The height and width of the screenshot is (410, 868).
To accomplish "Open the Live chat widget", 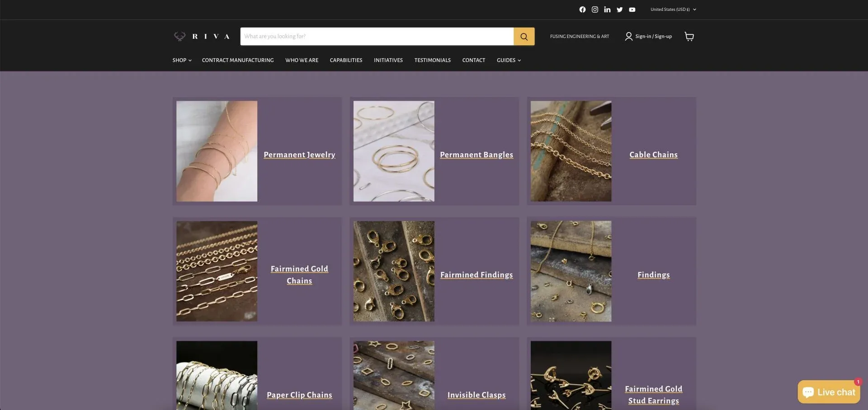I will click(x=829, y=392).
